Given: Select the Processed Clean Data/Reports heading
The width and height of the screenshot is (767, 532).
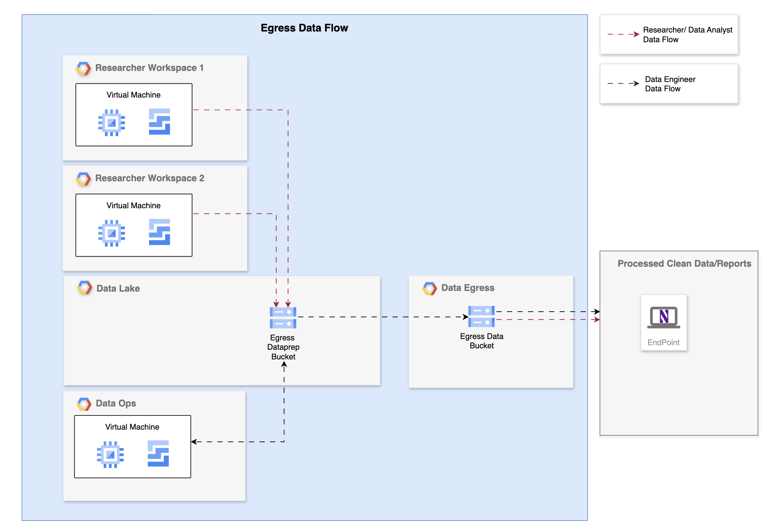Looking at the screenshot, I should click(x=684, y=264).
